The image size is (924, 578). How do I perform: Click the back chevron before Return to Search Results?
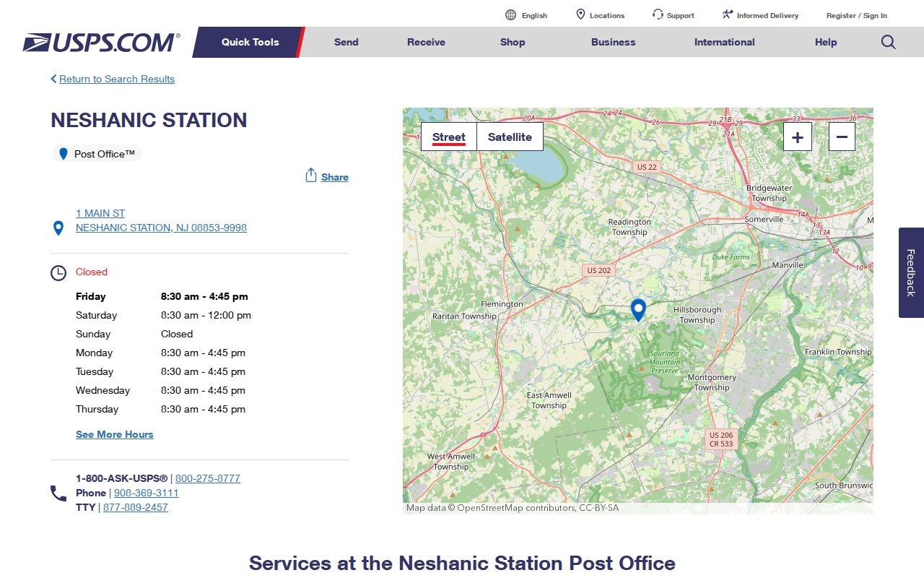pos(53,79)
